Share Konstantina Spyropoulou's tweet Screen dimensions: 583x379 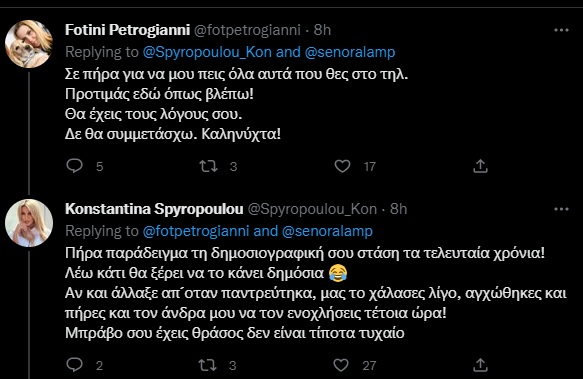(480, 365)
